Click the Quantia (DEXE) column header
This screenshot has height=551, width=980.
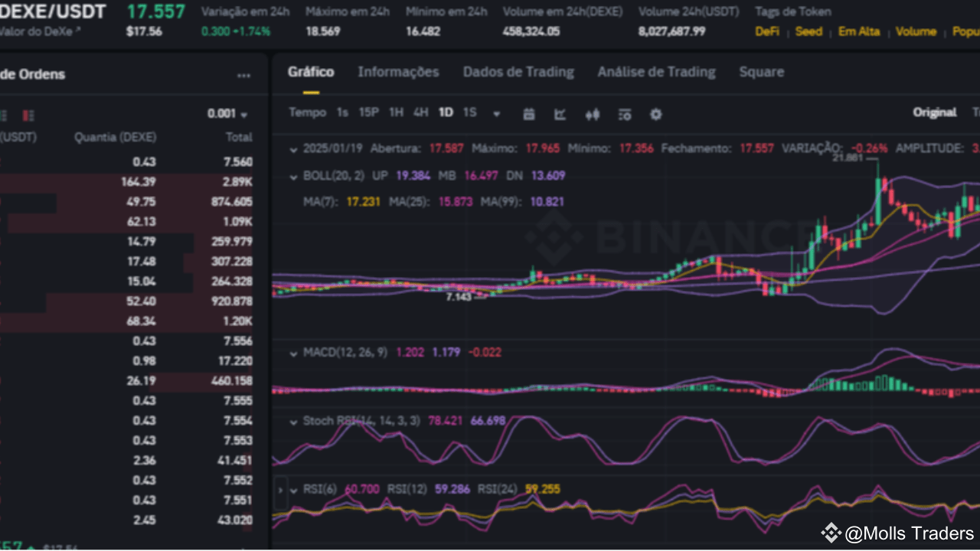coord(115,137)
